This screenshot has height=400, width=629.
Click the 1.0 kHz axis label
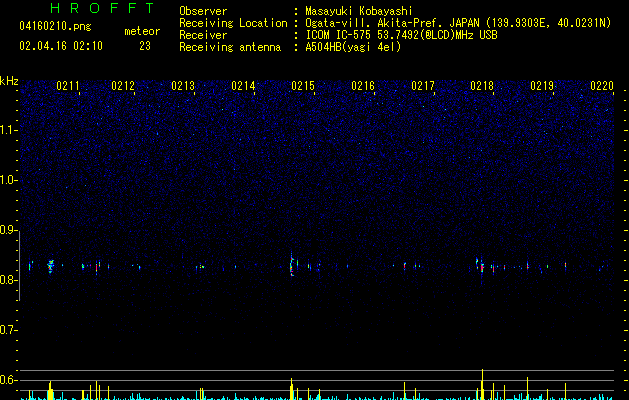(x=8, y=180)
